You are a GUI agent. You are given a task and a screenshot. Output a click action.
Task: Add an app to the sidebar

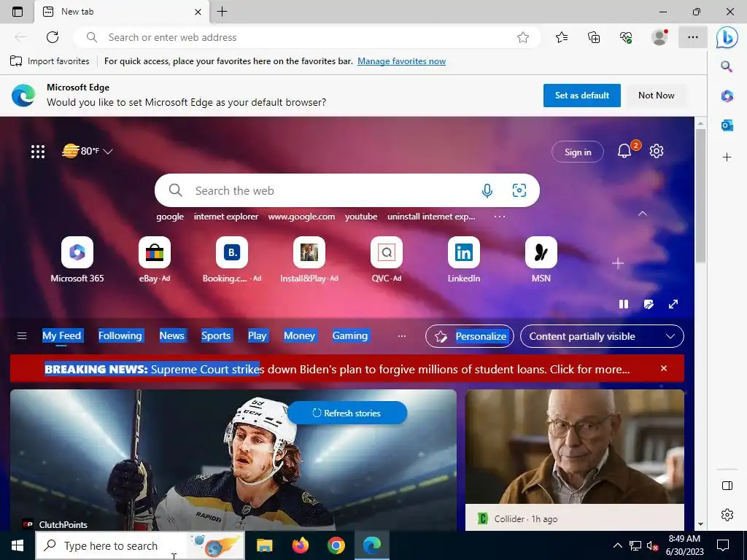727,157
